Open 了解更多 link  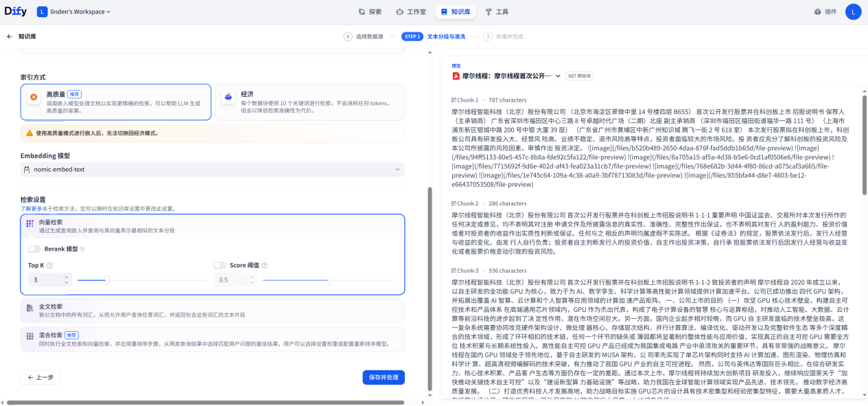[x=31, y=208]
